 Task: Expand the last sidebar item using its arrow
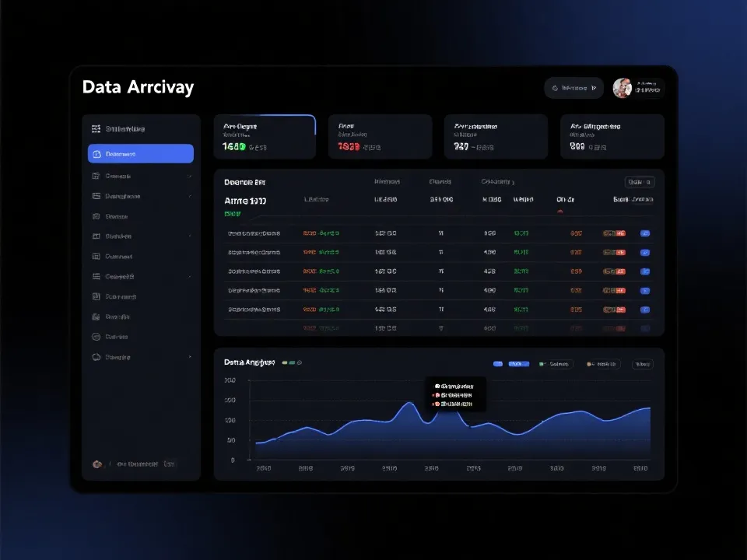[x=190, y=357]
